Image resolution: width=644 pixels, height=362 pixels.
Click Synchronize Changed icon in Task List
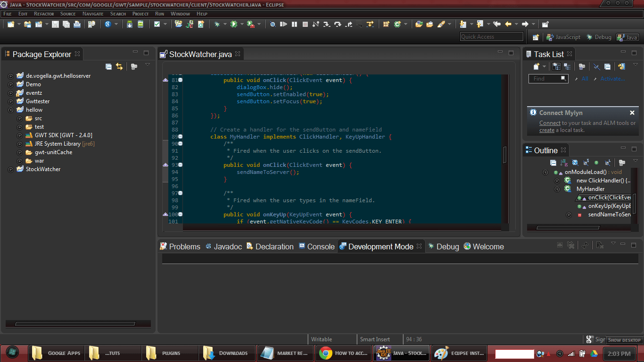622,66
